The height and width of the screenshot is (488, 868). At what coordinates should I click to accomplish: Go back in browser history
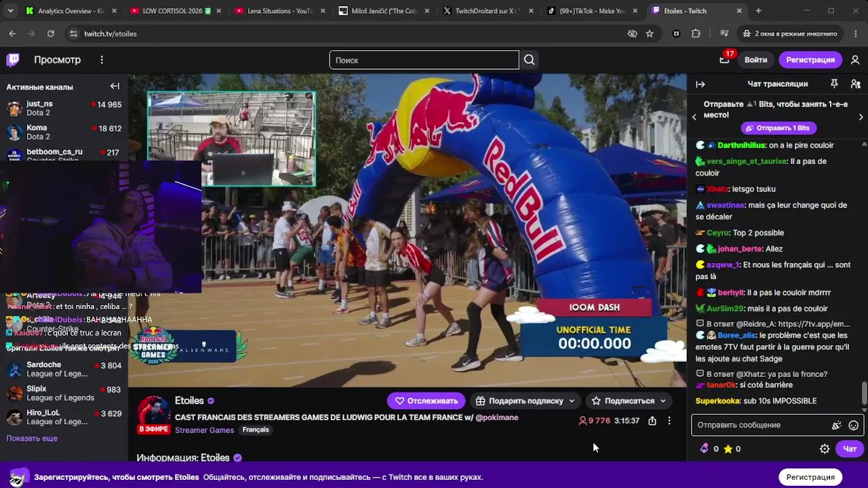(12, 33)
